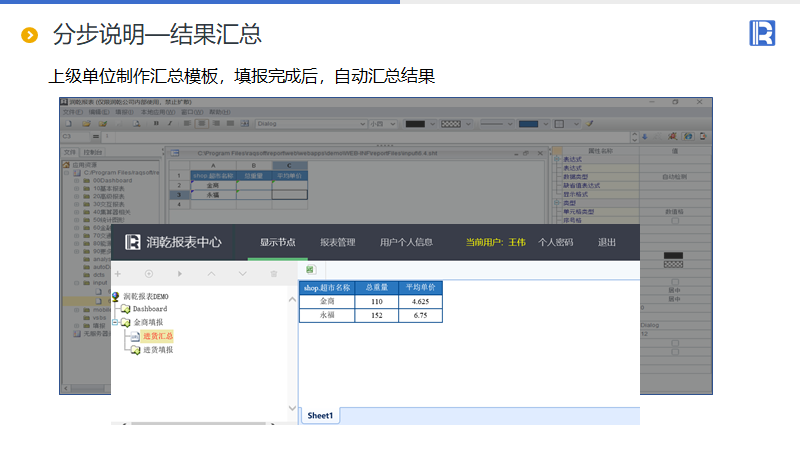The image size is (800, 450).
Task: Collapse the 金商填报 tree folder
Action: 117,322
